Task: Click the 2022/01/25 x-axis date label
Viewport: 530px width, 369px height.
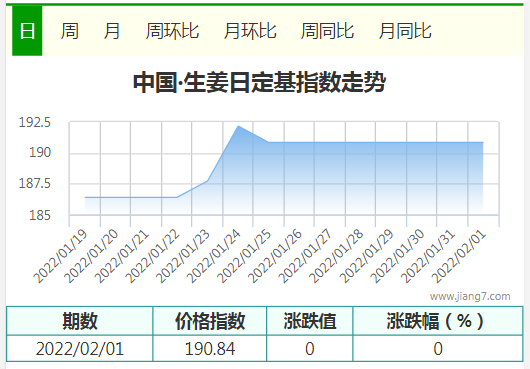Action: [245, 256]
